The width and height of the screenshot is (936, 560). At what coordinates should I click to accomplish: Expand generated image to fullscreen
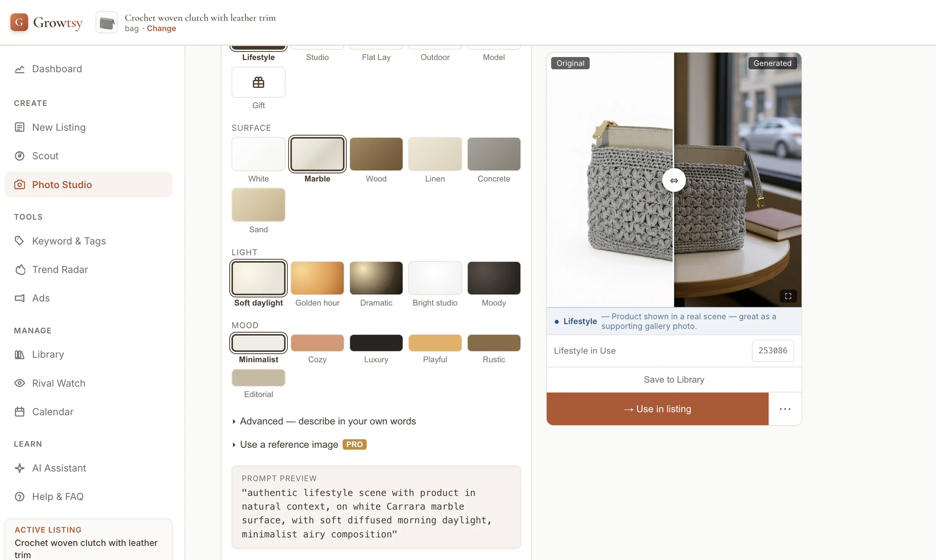(788, 296)
